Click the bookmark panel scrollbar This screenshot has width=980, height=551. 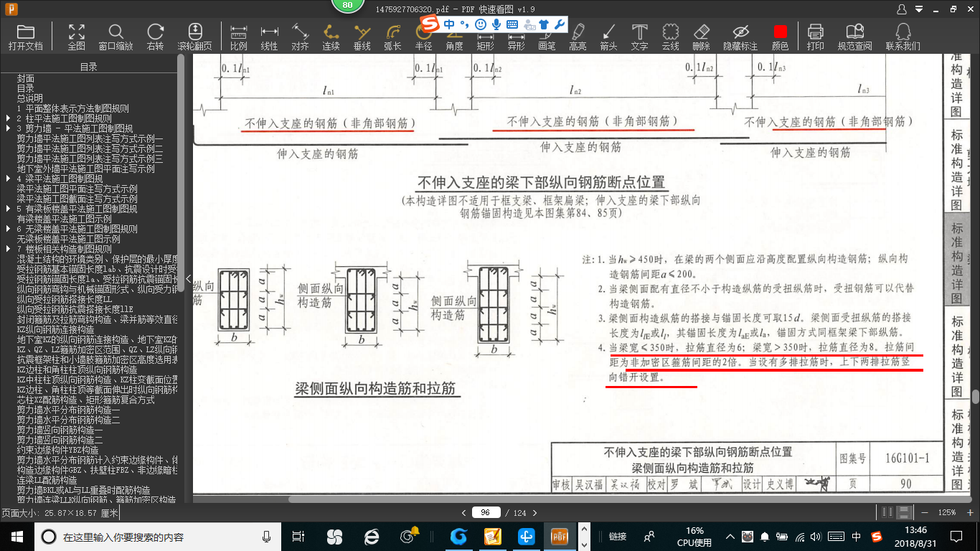pos(181,172)
